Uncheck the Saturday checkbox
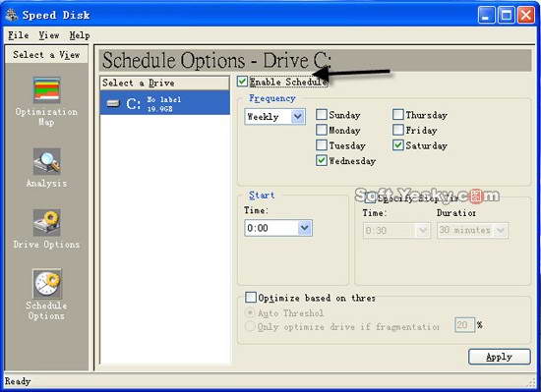Viewport: 541px width, 392px height. pyautogui.click(x=397, y=145)
